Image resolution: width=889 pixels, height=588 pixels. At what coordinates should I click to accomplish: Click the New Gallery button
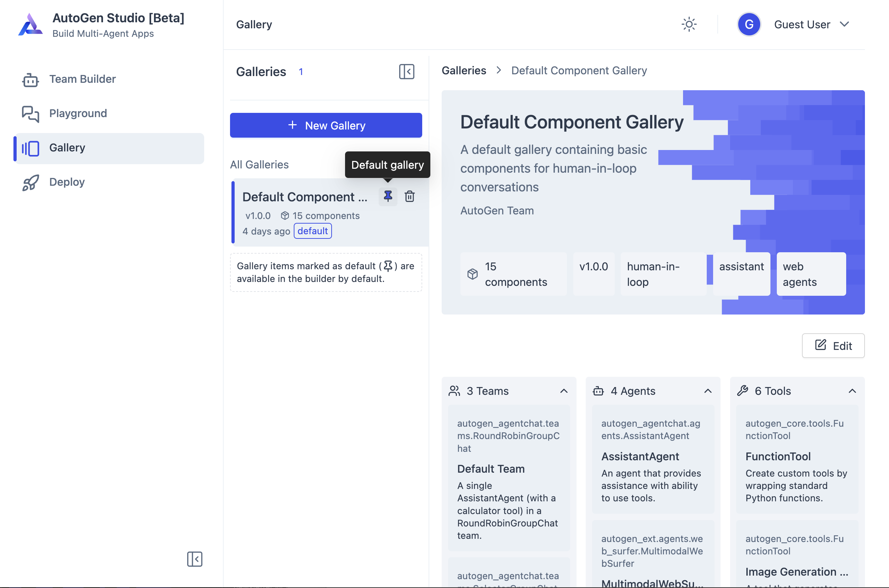click(x=326, y=125)
